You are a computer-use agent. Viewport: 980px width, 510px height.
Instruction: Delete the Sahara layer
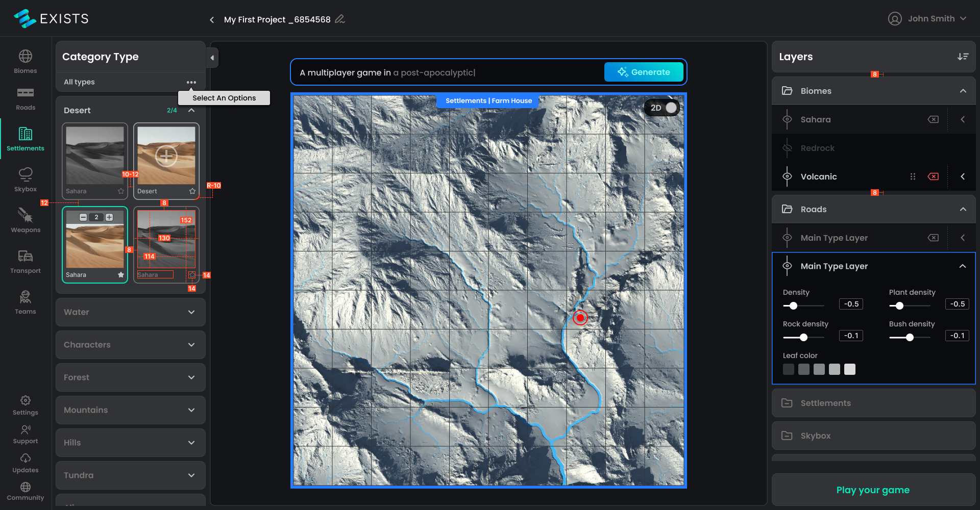(933, 119)
